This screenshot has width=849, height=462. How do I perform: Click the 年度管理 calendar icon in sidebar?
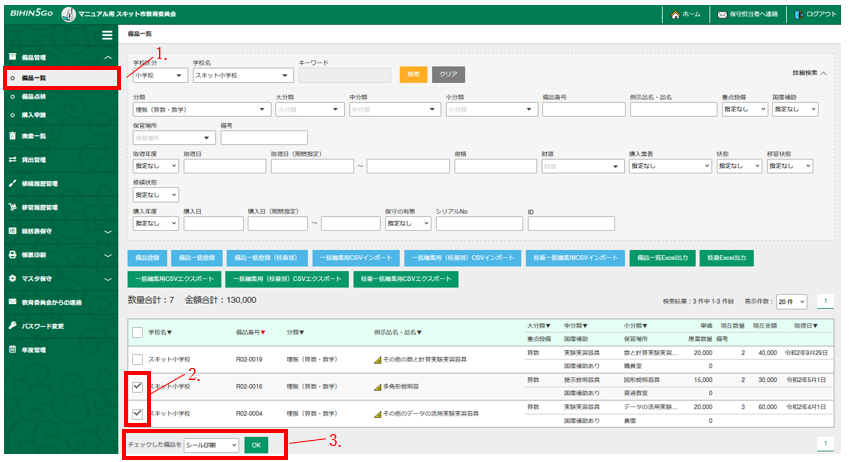(12, 350)
